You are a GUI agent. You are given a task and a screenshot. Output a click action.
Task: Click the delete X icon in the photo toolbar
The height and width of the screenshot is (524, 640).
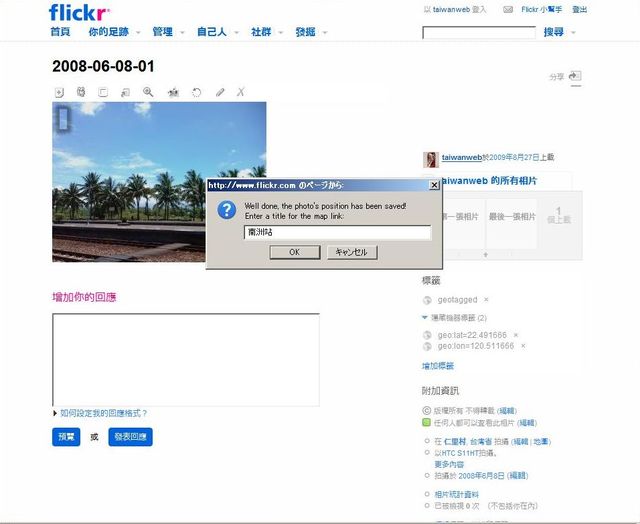point(240,92)
